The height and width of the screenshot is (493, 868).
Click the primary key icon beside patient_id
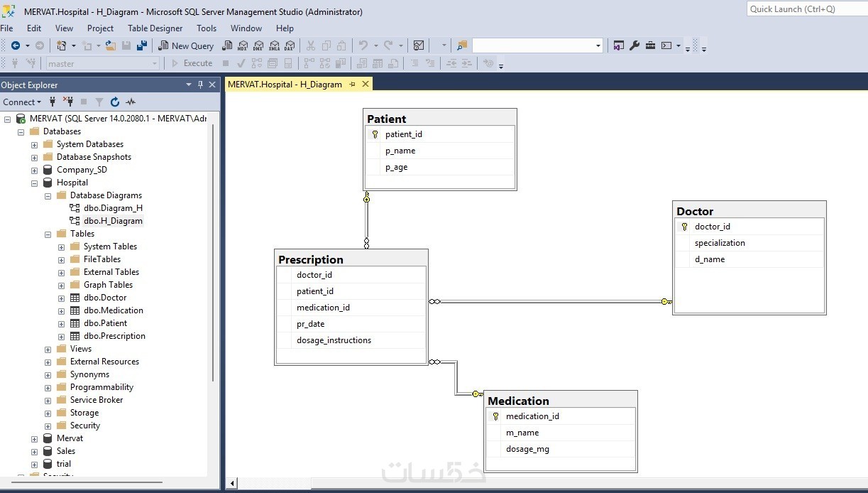(375, 134)
